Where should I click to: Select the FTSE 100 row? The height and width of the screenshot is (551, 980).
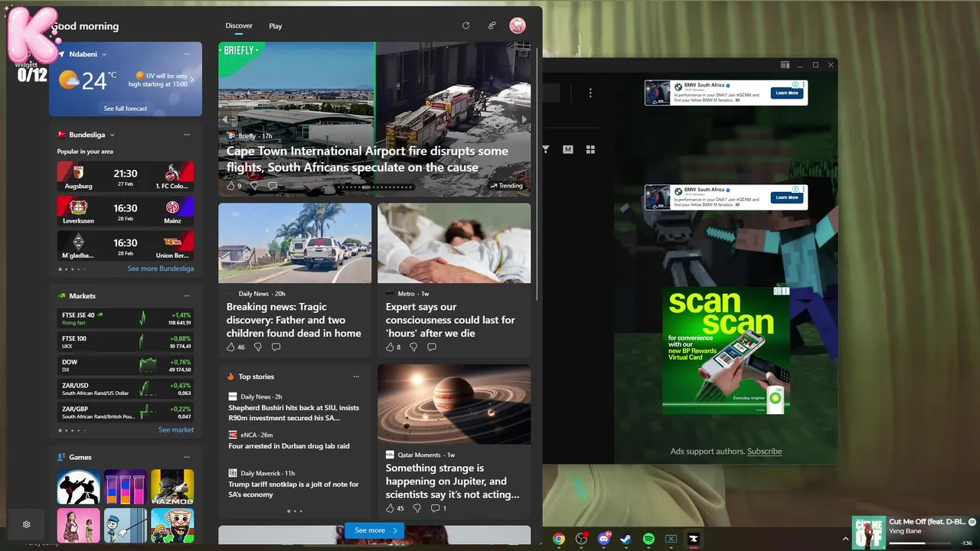coord(126,342)
